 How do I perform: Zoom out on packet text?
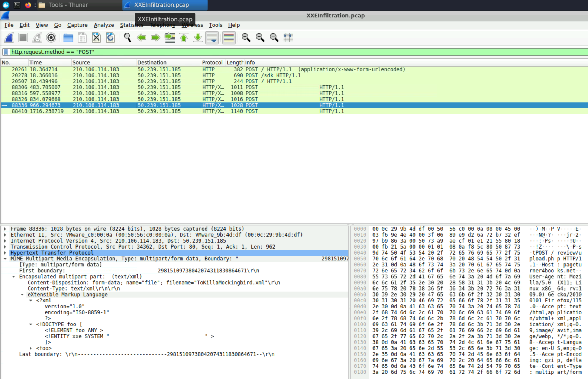click(260, 38)
